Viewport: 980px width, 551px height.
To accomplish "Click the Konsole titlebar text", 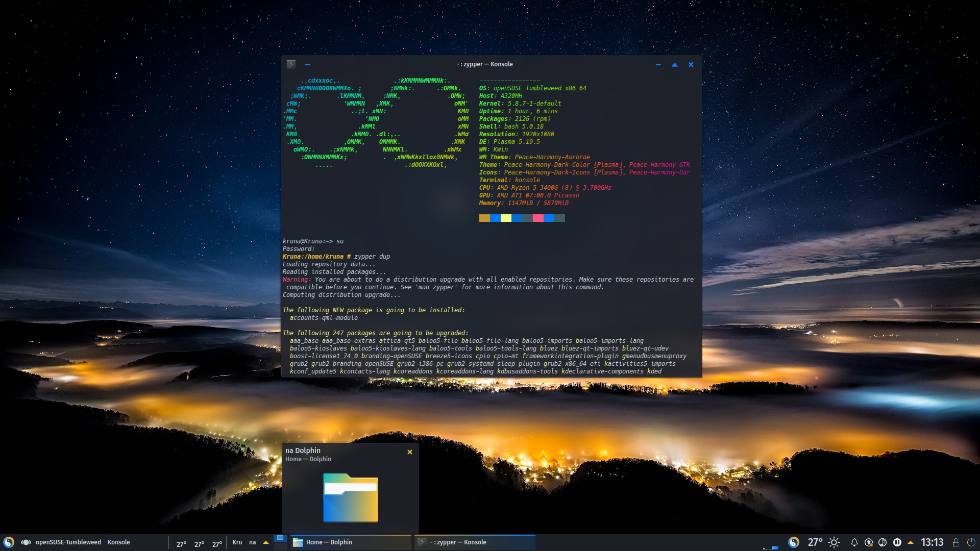I will click(x=485, y=64).
